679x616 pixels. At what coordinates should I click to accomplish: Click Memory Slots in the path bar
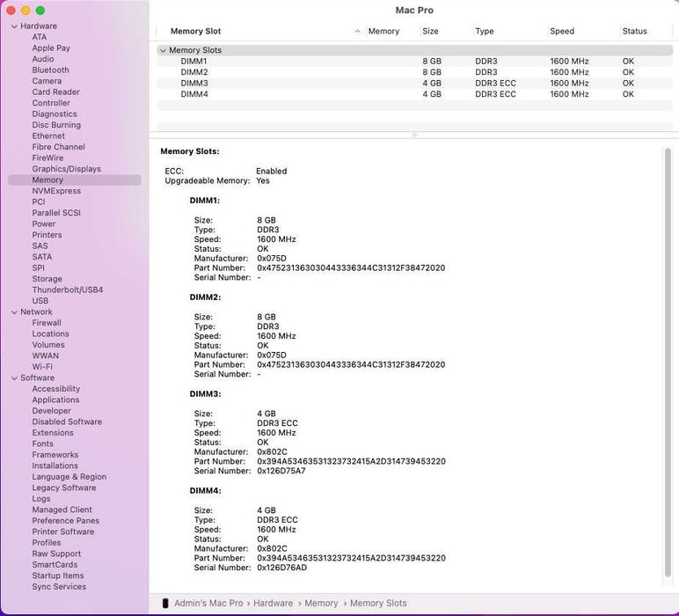378,603
